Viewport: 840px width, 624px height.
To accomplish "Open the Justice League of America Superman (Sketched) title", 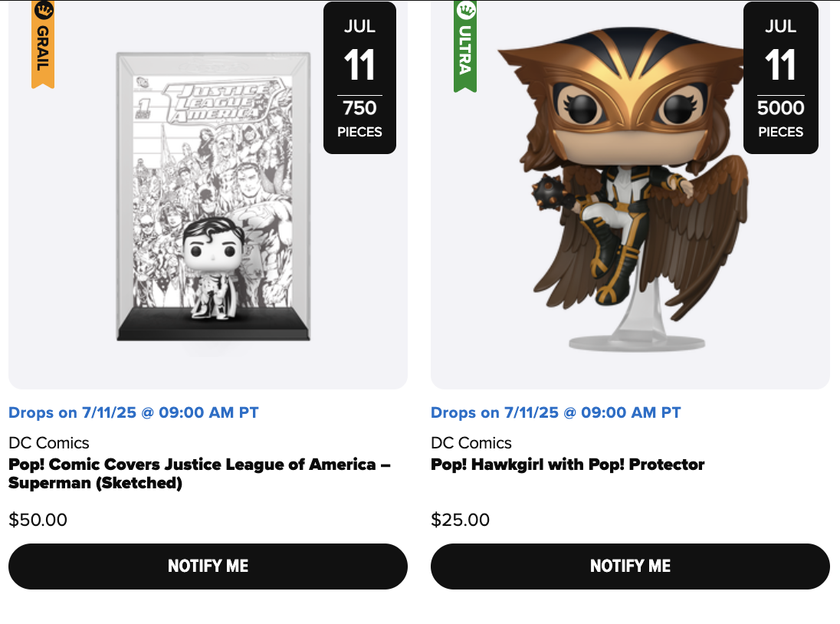I will [199, 474].
